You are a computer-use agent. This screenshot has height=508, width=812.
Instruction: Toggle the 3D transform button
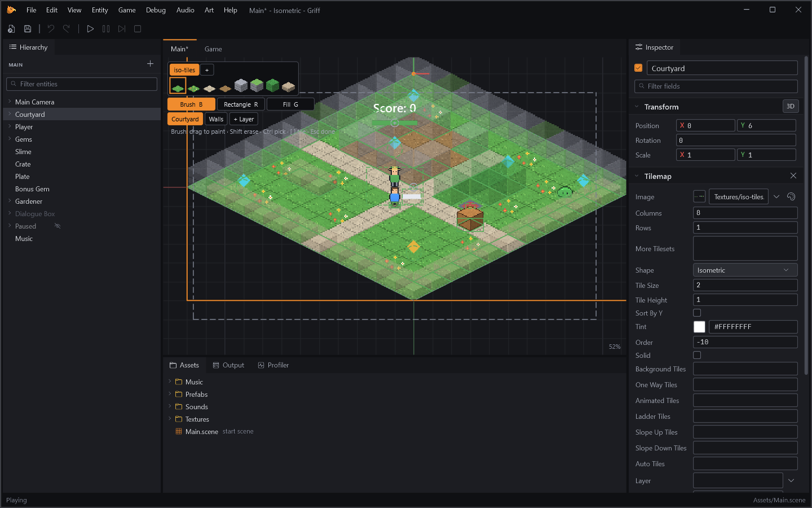(x=791, y=106)
